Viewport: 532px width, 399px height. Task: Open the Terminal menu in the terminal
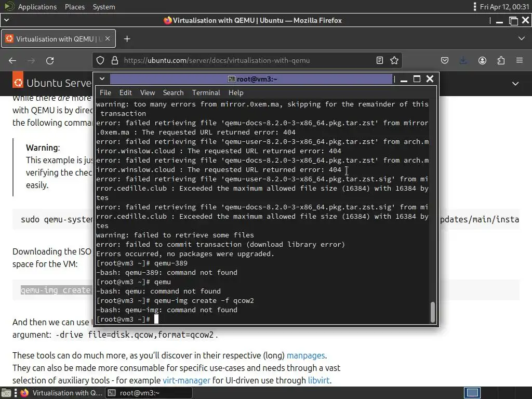click(206, 92)
